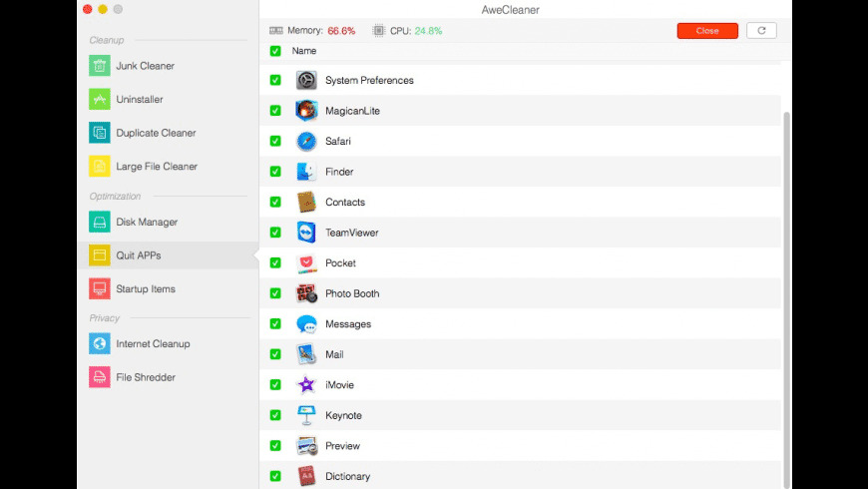Click the red Close button
The image size is (868, 489).
click(x=706, y=31)
